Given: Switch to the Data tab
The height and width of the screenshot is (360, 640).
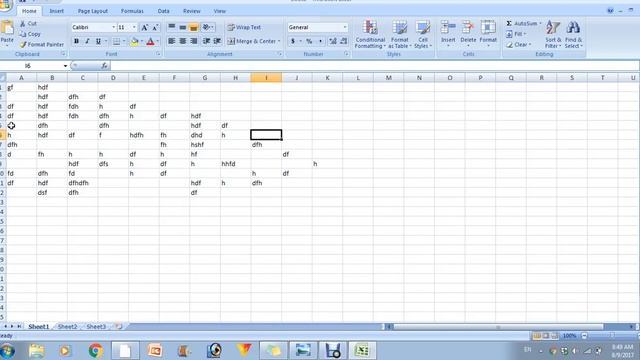Looking at the screenshot, I should [164, 11].
